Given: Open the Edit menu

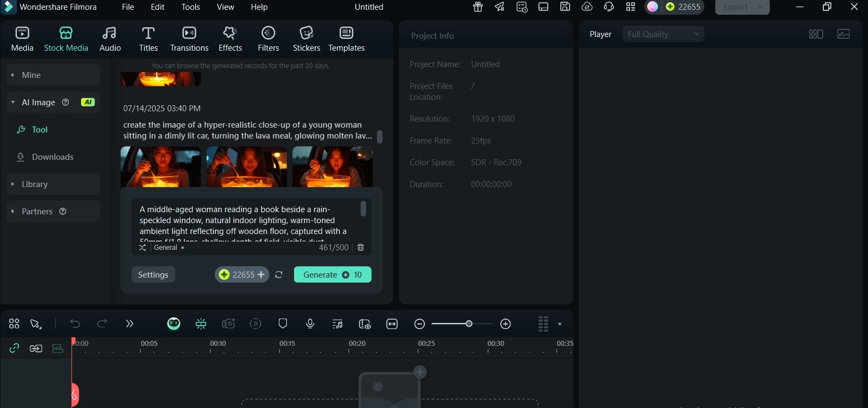Looking at the screenshot, I should pos(158,7).
